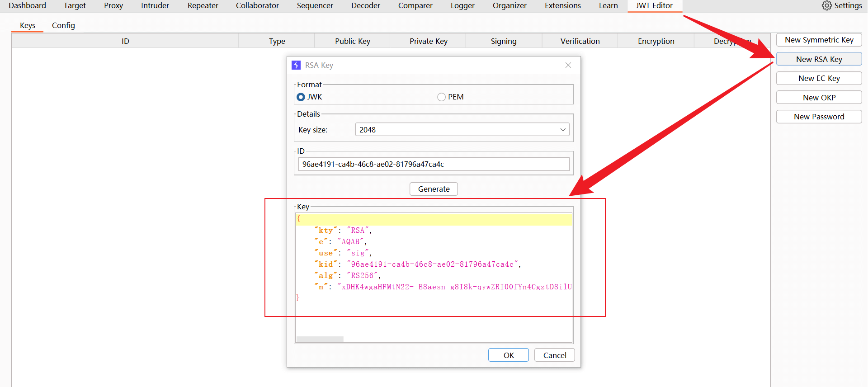
Task: Cancel the RSA key dialog
Action: pyautogui.click(x=554, y=355)
